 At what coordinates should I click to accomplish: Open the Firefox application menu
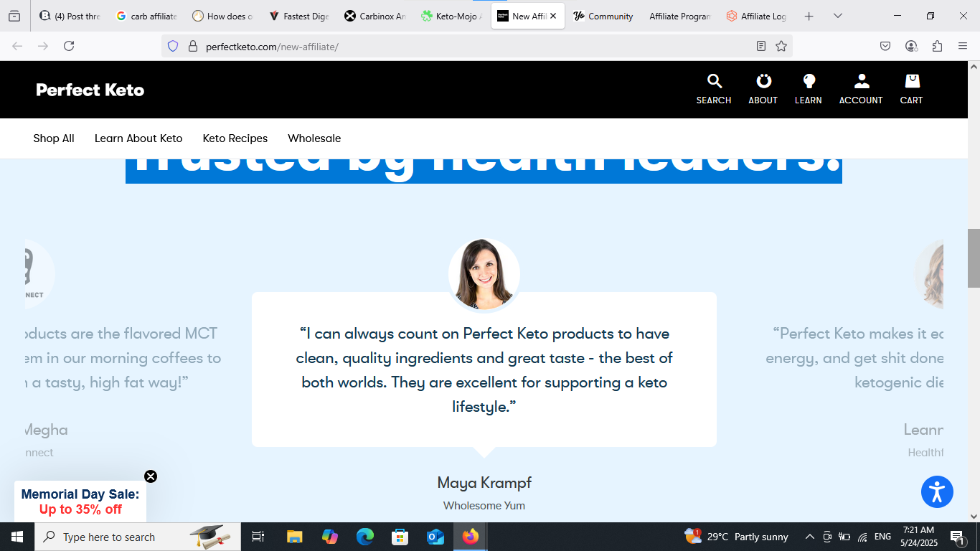point(963,46)
